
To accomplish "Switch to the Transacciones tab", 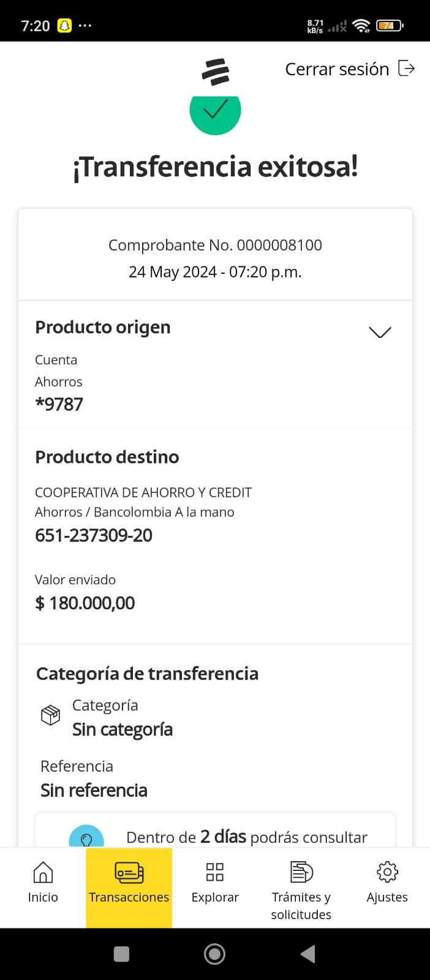I will tap(129, 883).
